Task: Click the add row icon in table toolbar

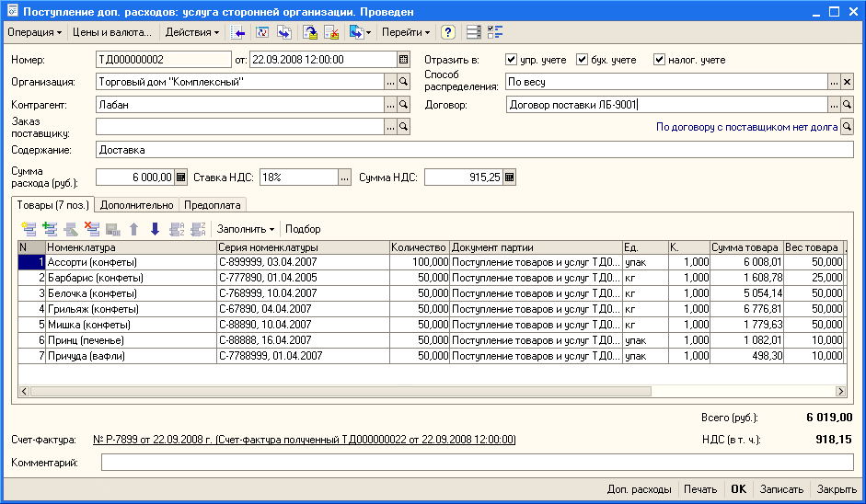Action: (29, 229)
